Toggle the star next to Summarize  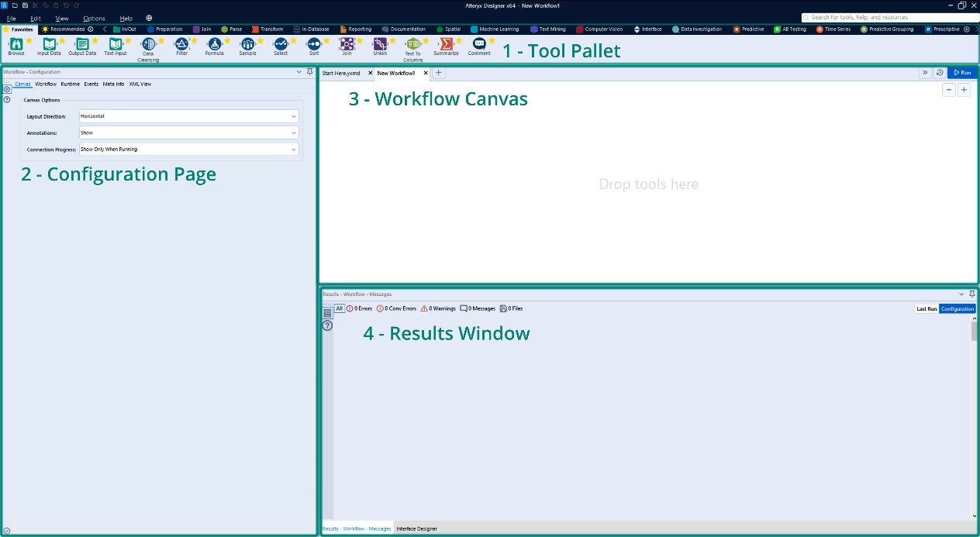(x=458, y=40)
